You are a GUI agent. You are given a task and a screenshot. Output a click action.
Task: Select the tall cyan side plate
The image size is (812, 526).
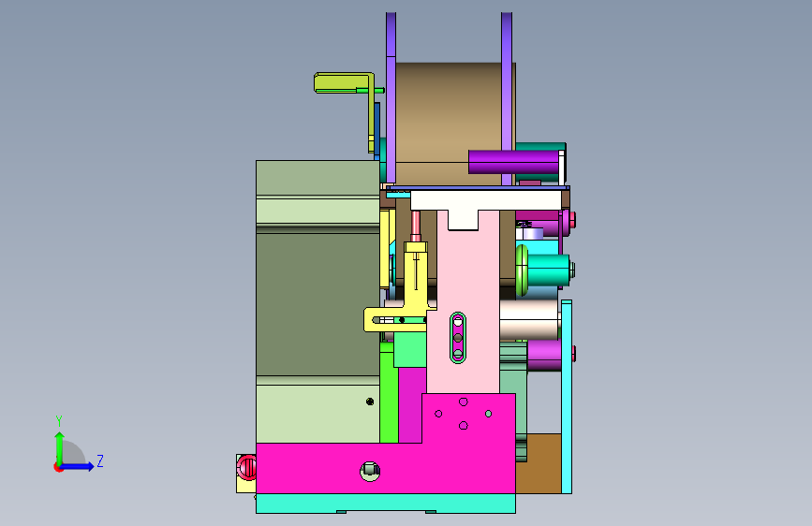567,397
